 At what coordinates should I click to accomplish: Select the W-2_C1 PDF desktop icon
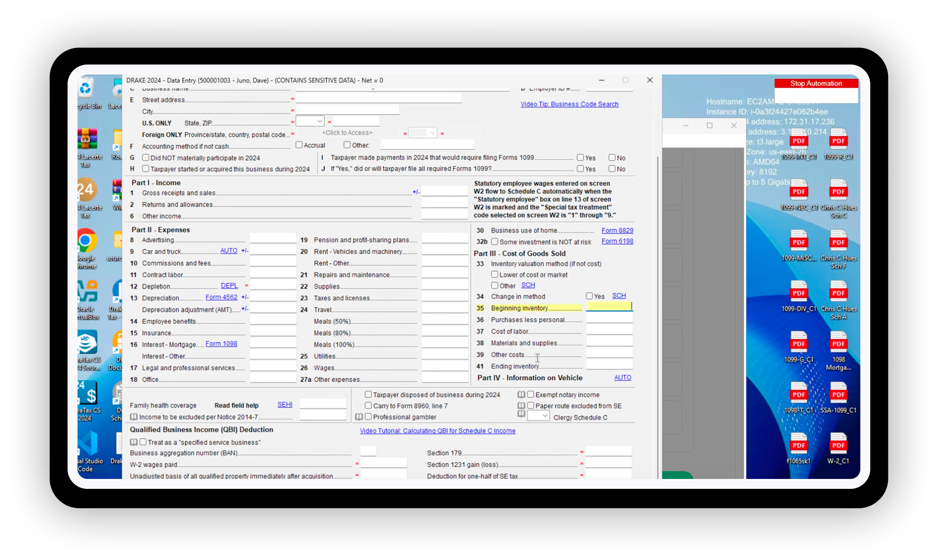tap(838, 449)
